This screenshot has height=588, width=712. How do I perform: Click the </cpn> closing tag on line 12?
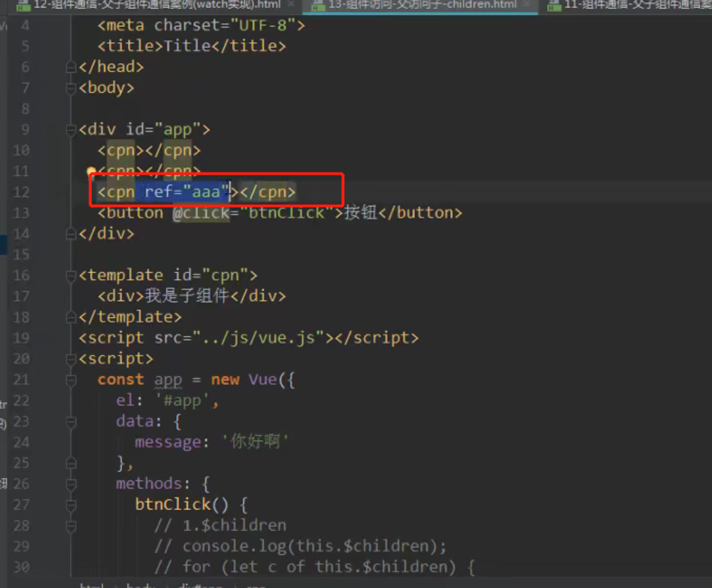(268, 192)
